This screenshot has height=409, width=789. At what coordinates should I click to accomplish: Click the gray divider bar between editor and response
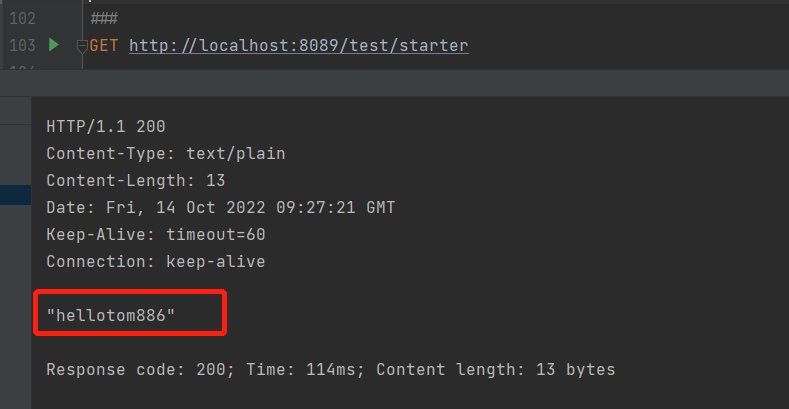394,83
